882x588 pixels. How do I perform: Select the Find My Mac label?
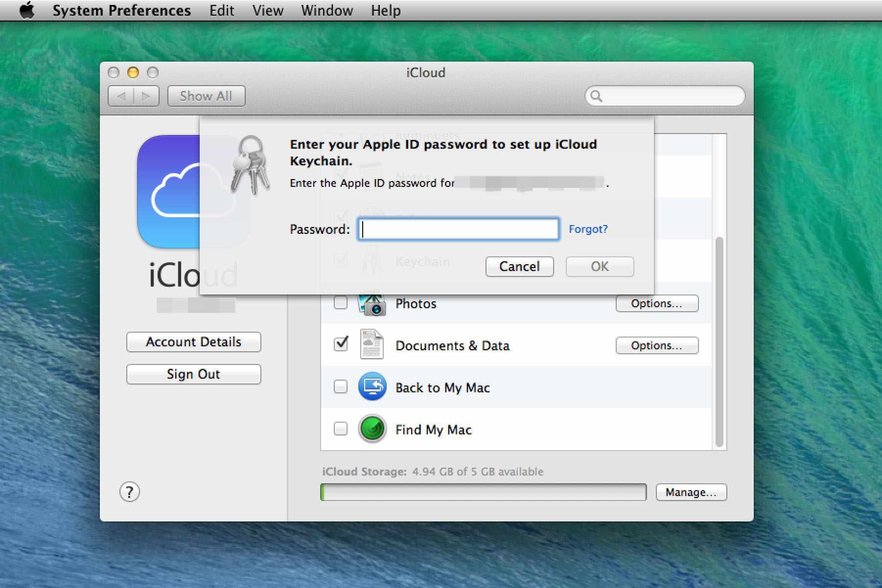coord(433,430)
